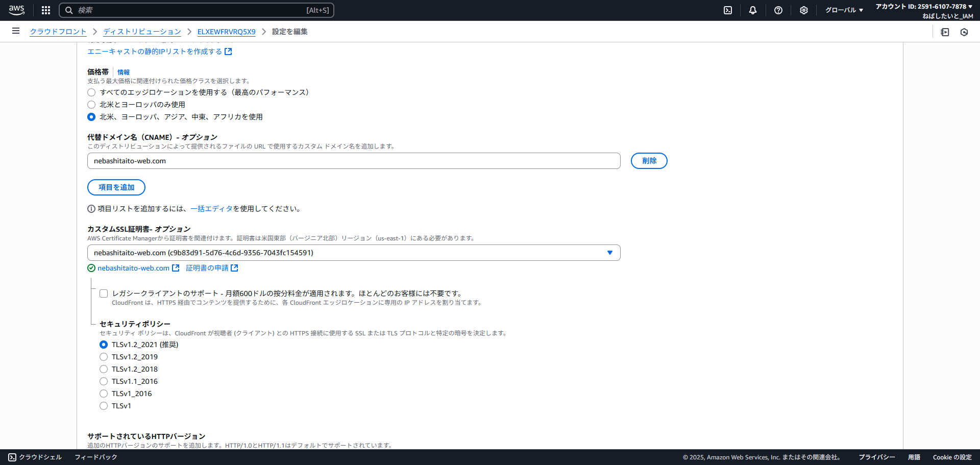Image resolution: width=980 pixels, height=465 pixels.
Task: Click external icon next to 証明書の申請
Action: tap(234, 268)
